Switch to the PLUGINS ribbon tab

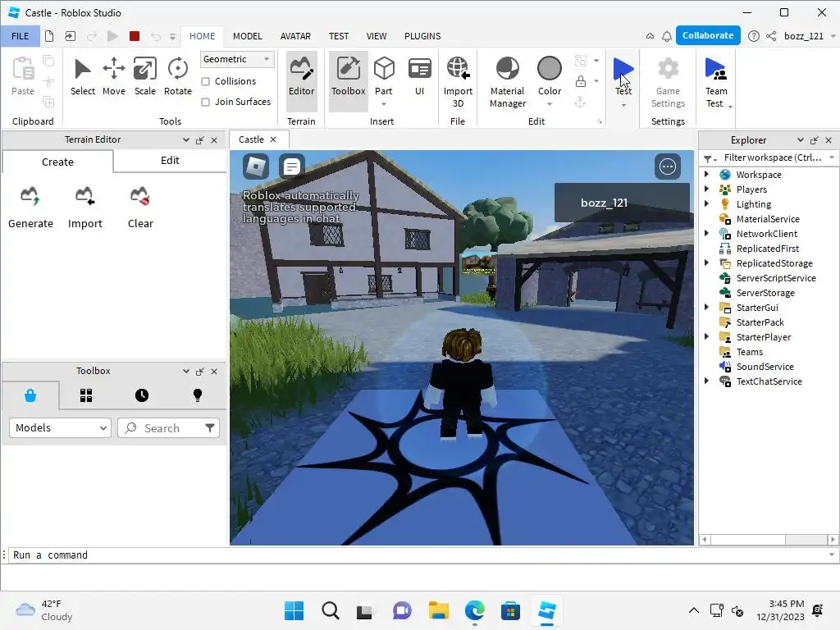point(422,36)
